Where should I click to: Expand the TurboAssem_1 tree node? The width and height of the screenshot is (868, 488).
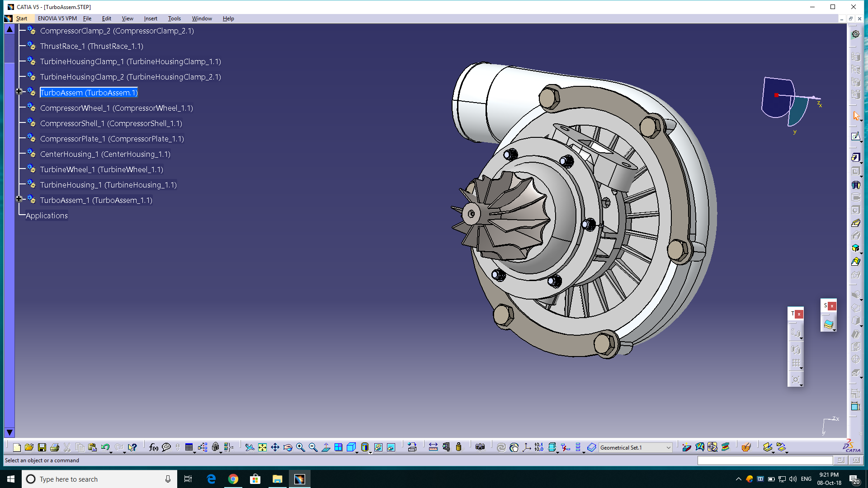pyautogui.click(x=19, y=199)
